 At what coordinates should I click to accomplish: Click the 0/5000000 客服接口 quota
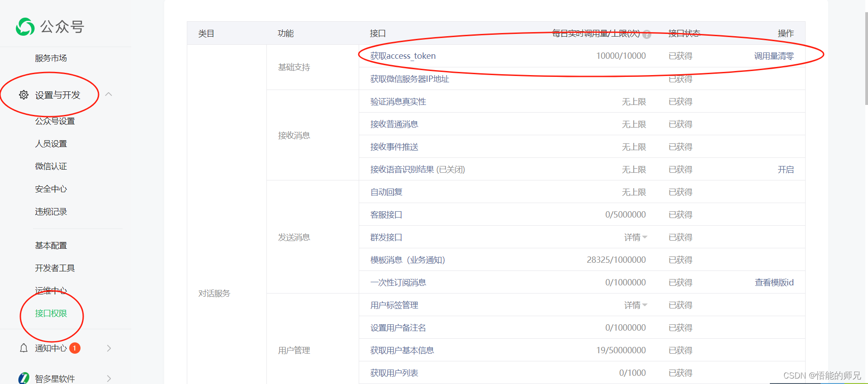pyautogui.click(x=626, y=214)
